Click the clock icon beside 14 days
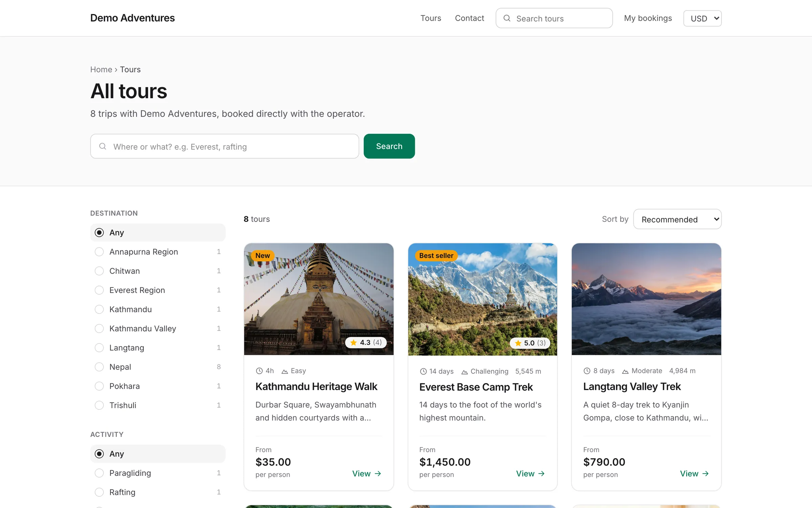This screenshot has height=508, width=812. click(423, 372)
